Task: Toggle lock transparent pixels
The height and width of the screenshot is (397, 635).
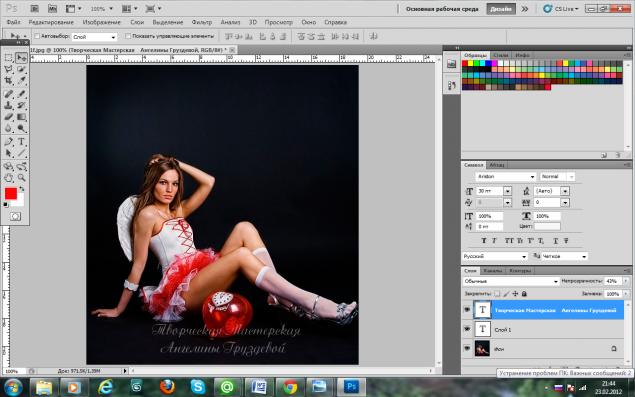Action: pos(497,293)
